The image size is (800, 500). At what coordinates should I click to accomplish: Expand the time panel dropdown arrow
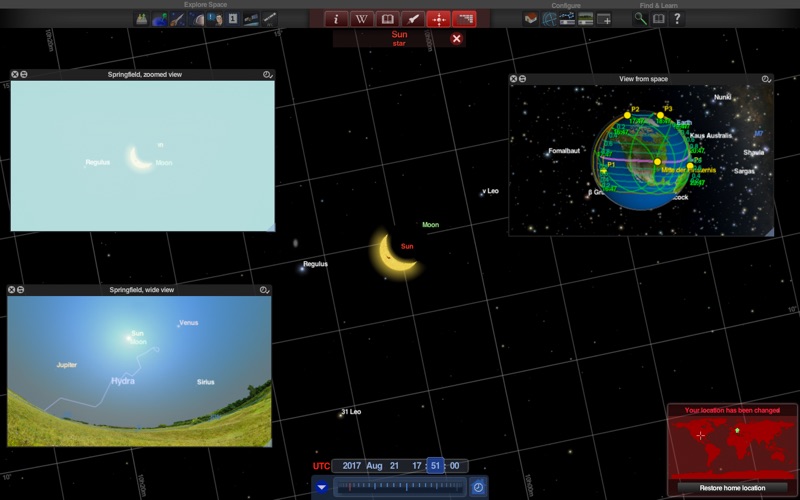tap(321, 487)
